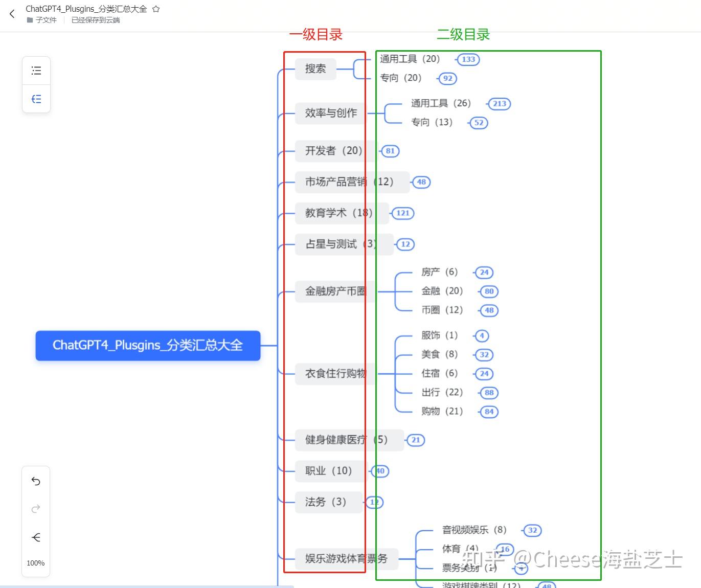Click the 已经保存到云端 save status
The height and width of the screenshot is (588, 701).
point(96,20)
